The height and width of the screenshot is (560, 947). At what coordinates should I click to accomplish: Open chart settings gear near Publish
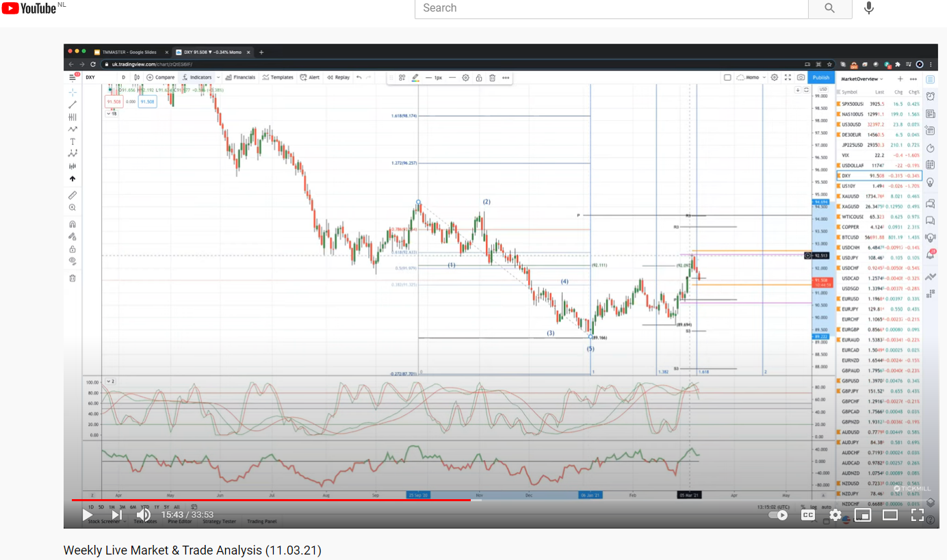tap(775, 77)
